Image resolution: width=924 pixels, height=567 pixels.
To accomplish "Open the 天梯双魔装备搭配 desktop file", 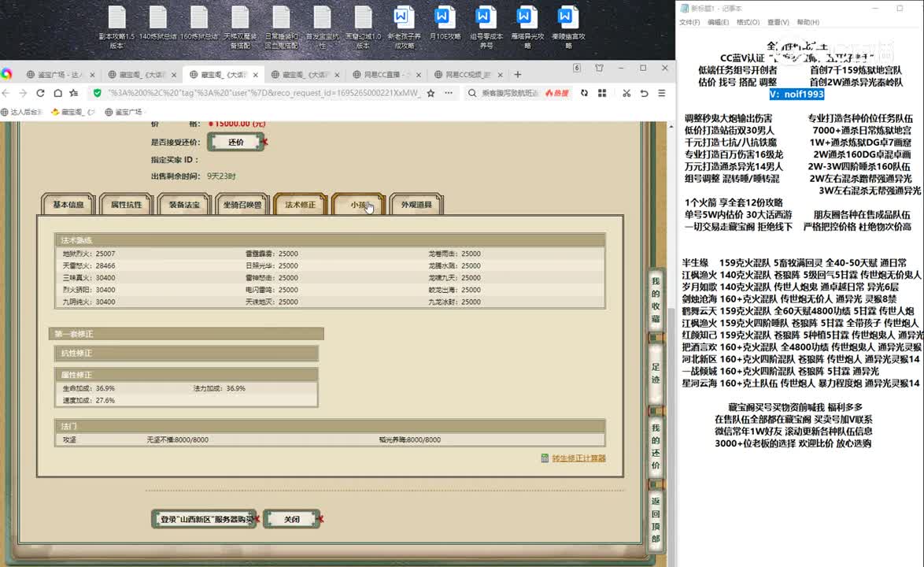I will coord(240,28).
